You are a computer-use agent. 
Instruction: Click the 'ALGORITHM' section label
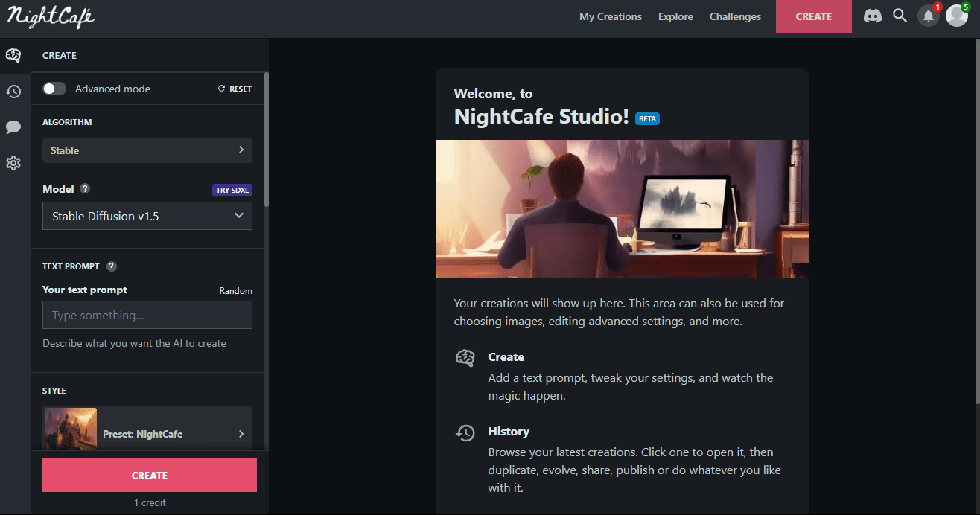67,122
